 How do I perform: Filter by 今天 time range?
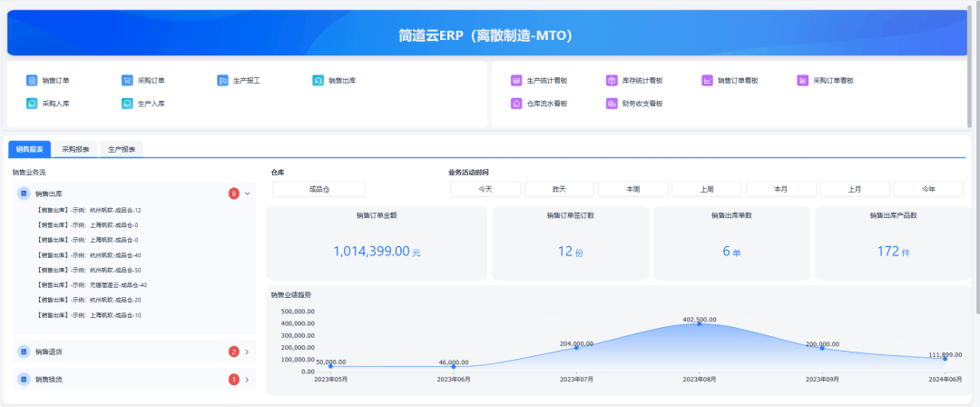[x=485, y=189]
